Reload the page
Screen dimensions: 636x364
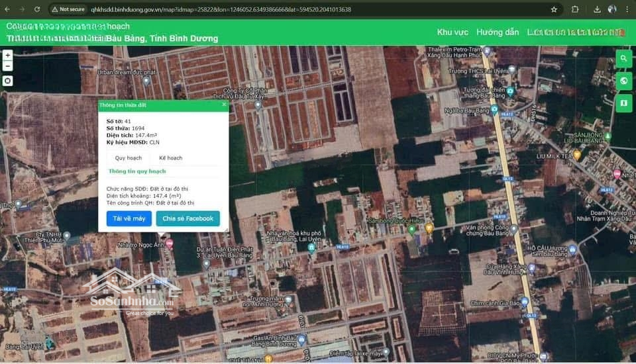pyautogui.click(x=37, y=9)
